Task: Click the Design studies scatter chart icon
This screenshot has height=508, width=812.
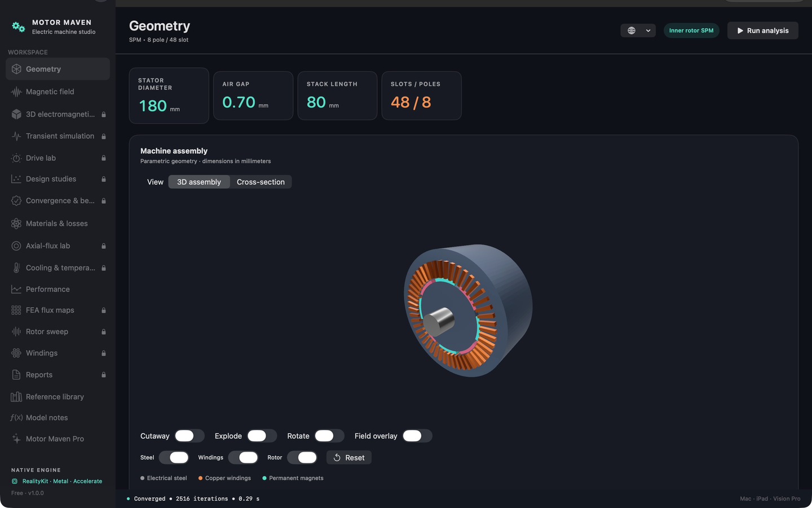Action: 16,179
